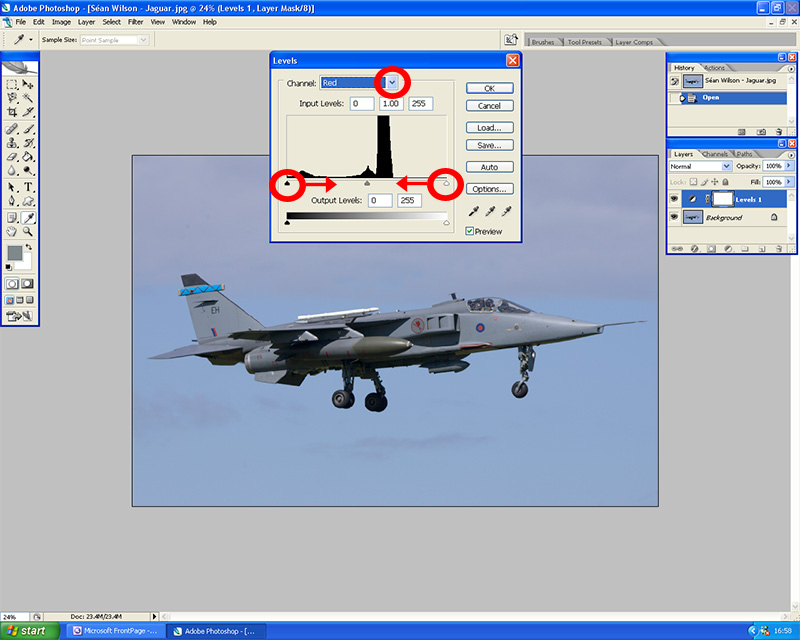The width and height of the screenshot is (800, 640).
Task: Swap foreground and background colors
Action: (x=29, y=247)
